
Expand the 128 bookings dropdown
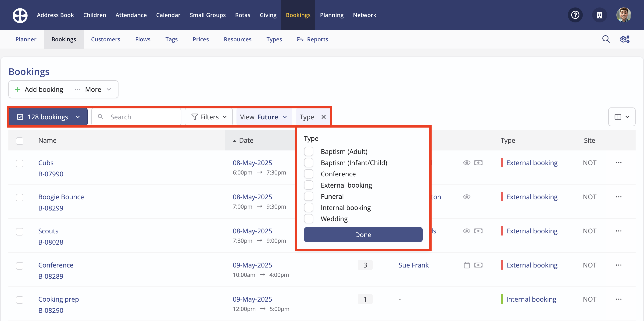(x=48, y=117)
